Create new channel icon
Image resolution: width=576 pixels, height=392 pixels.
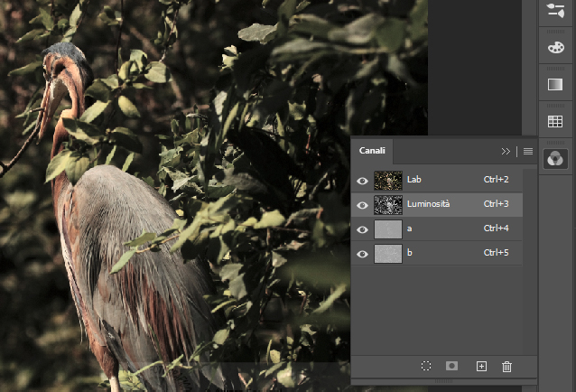pyautogui.click(x=481, y=367)
